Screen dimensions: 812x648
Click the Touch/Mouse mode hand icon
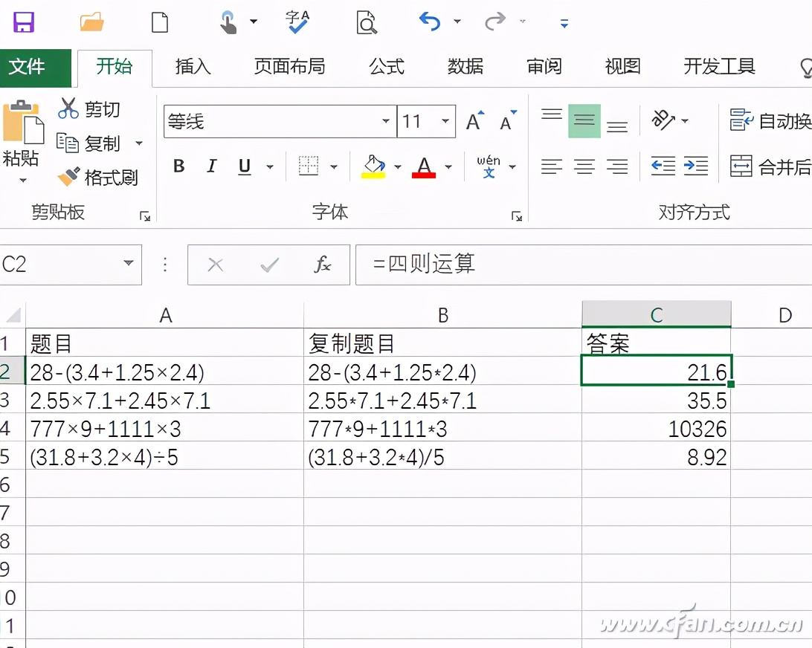click(228, 23)
